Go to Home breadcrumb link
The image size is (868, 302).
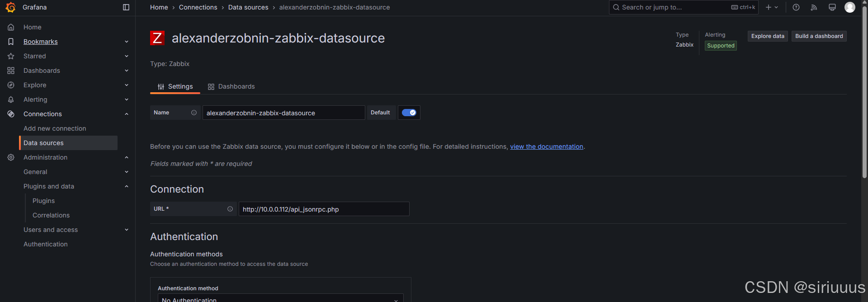coord(159,7)
